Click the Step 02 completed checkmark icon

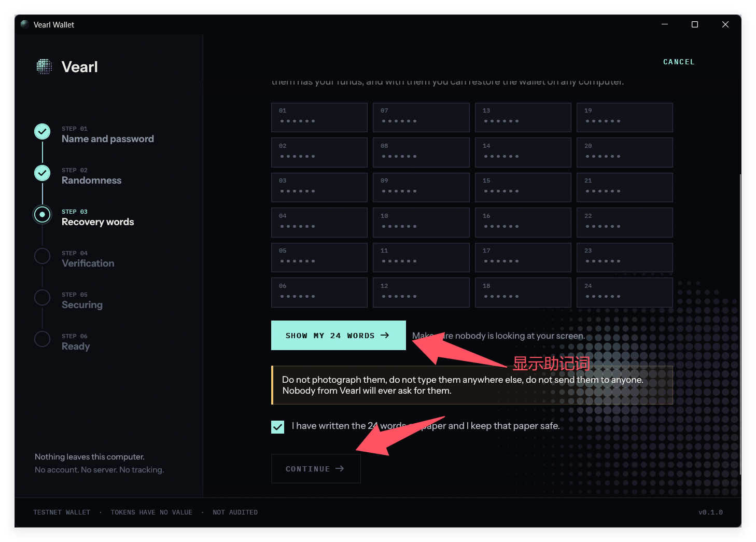(43, 173)
